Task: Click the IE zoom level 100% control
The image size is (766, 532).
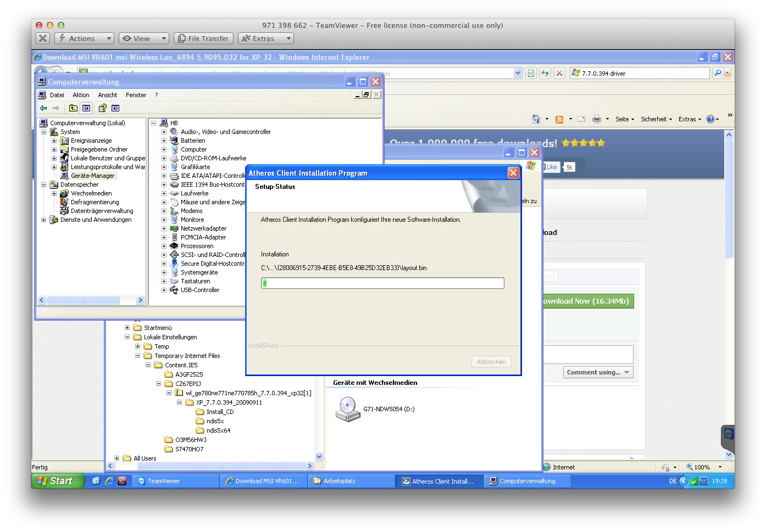Action: tap(702, 467)
